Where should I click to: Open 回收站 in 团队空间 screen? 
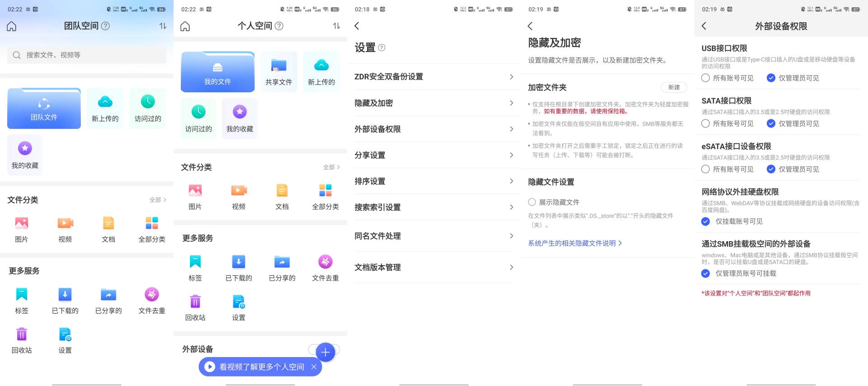22,340
